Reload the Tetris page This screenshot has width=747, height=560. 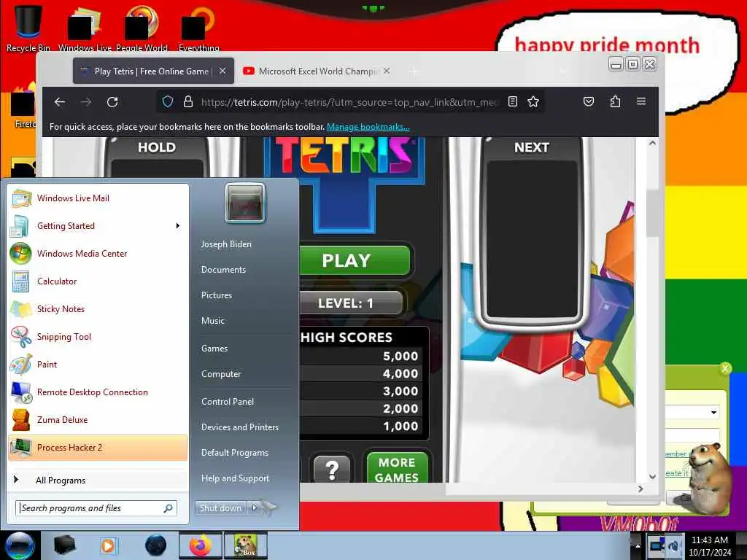(x=112, y=102)
